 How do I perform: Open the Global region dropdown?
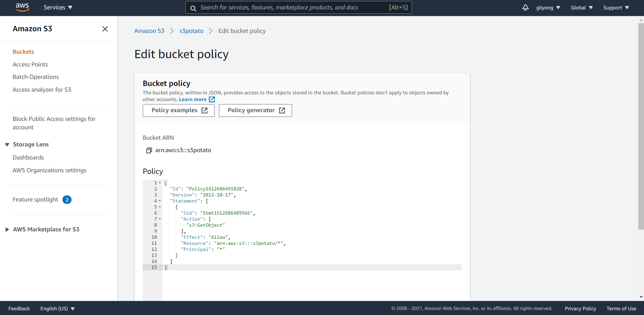582,8
